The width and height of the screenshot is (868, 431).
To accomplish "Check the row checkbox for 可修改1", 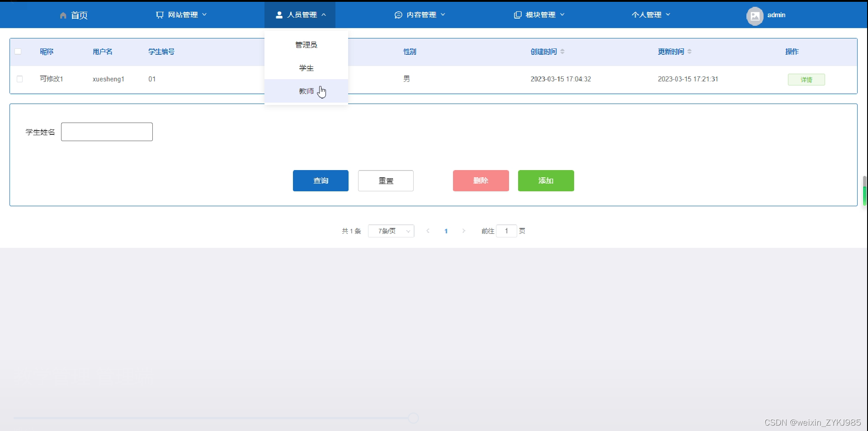I will click(x=19, y=79).
